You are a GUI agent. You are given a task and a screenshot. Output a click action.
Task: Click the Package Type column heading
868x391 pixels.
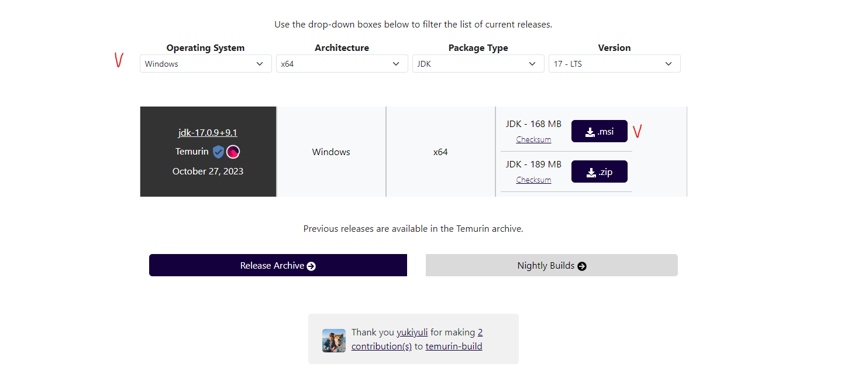point(478,48)
